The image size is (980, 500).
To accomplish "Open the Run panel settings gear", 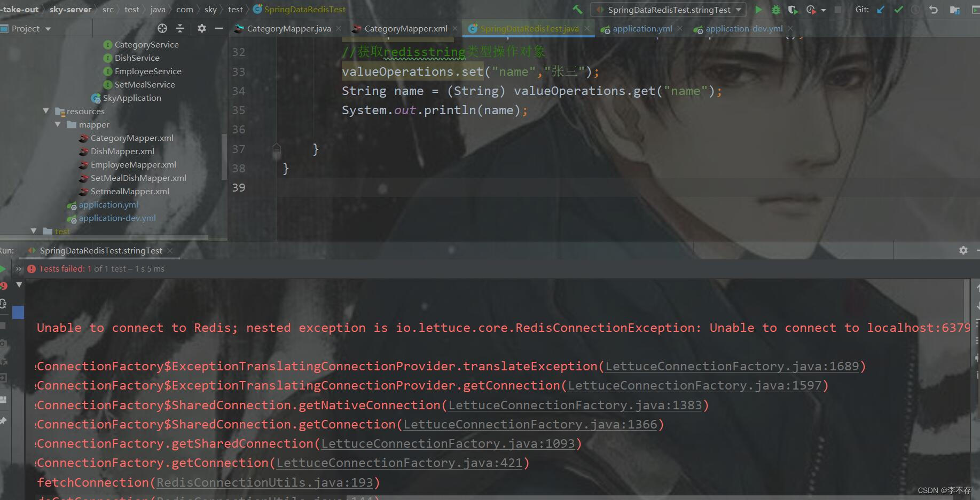I will pos(963,250).
